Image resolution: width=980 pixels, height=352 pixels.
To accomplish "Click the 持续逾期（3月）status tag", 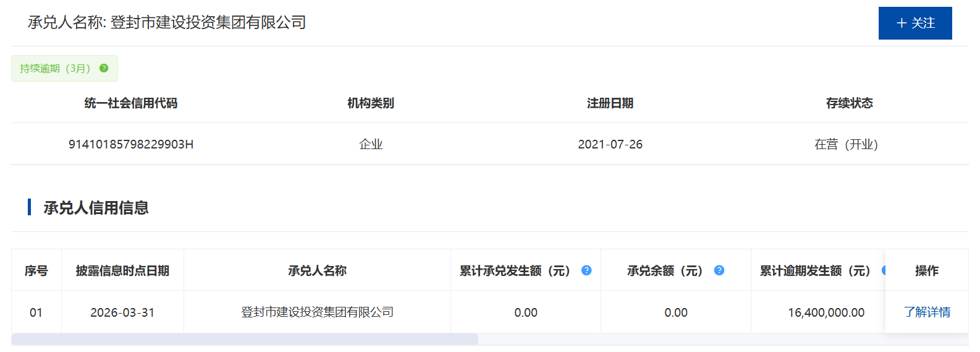I will coord(55,69).
